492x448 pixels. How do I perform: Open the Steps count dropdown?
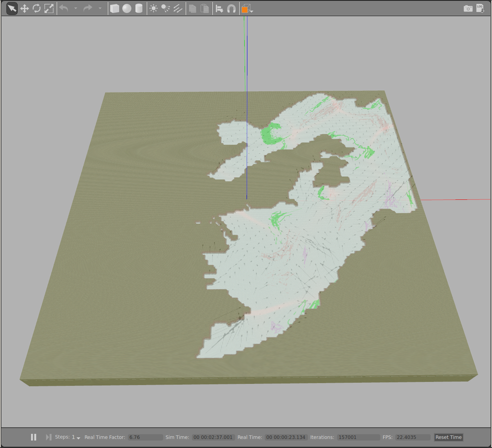click(78, 438)
